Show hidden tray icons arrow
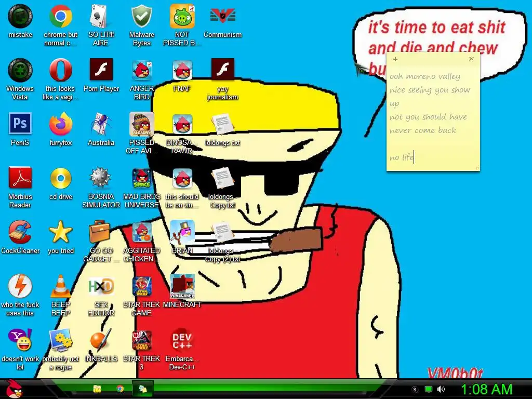The image size is (532, 399). pyautogui.click(x=415, y=390)
